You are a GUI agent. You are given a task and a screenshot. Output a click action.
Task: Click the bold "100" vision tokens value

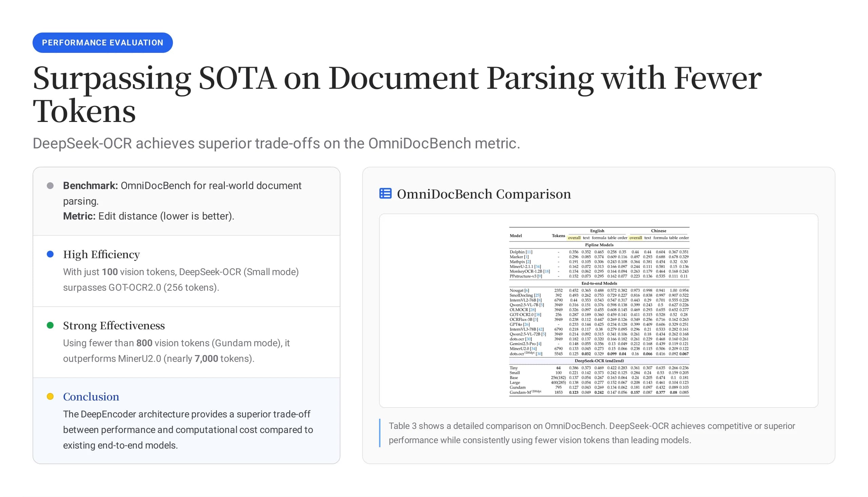tap(110, 272)
